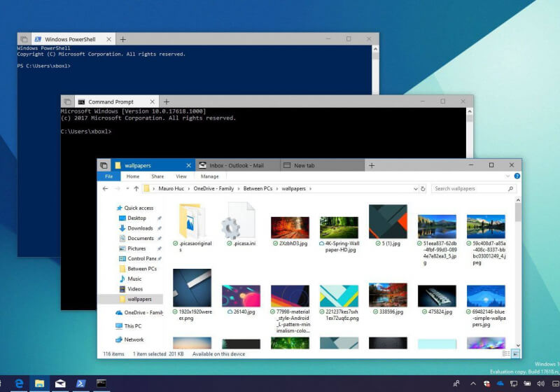
Task: Click the Mail app taskbar icon
Action: pyautogui.click(x=60, y=383)
